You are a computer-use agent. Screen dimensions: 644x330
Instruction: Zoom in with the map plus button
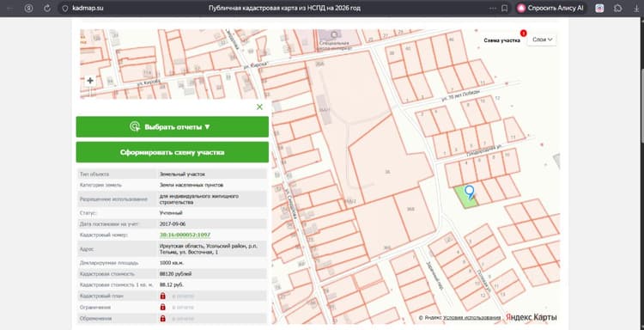point(90,81)
